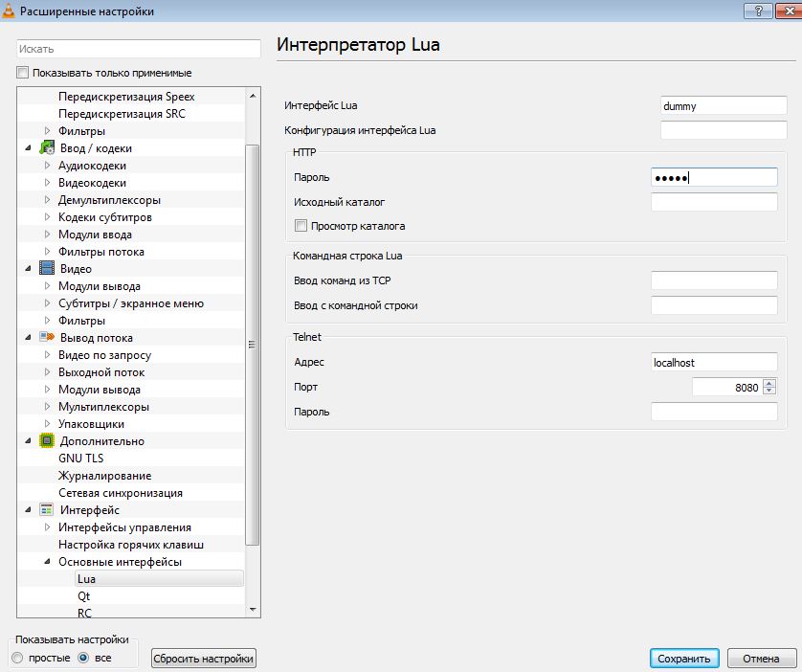The image size is (802, 672).
Task: Collapse the Ввод / кодеки section
Action: tap(28, 148)
